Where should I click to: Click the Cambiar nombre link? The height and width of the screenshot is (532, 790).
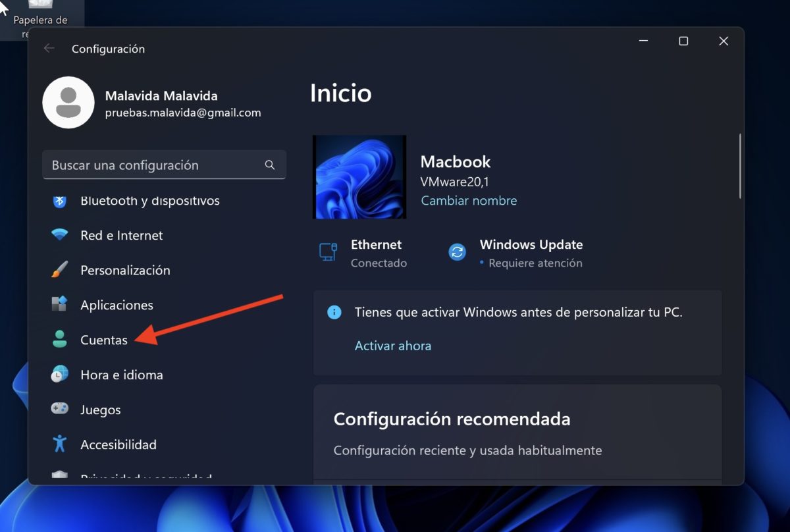point(469,200)
